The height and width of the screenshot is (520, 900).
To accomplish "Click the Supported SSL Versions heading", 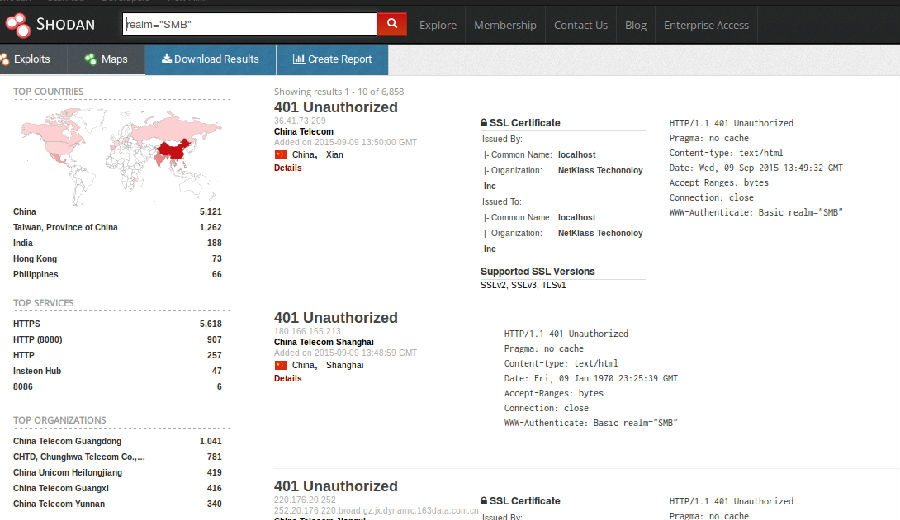I will 537,271.
